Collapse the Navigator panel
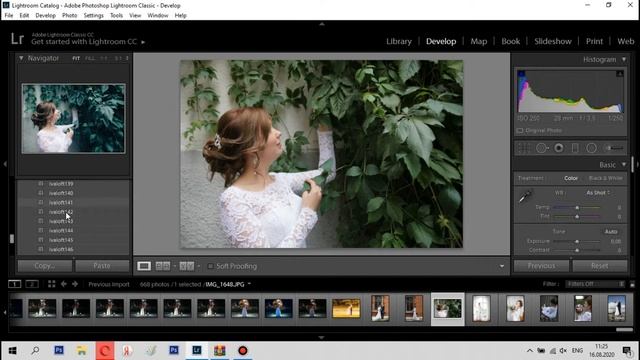640x360 pixels. click(x=21, y=58)
